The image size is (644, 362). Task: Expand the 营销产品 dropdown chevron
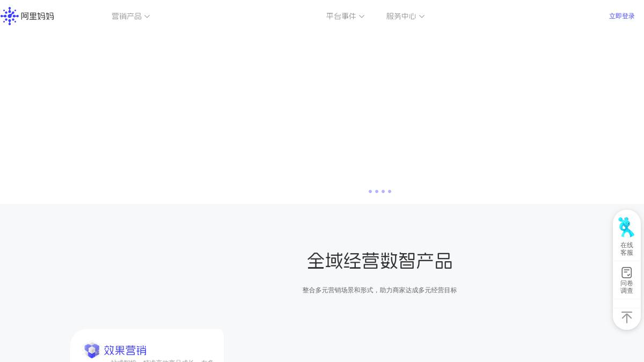147,16
